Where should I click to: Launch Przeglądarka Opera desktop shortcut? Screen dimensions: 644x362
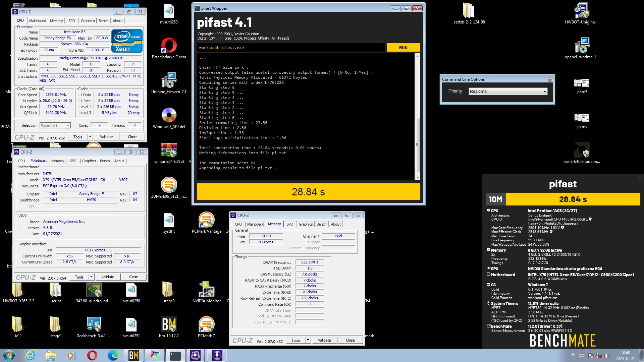point(169,49)
